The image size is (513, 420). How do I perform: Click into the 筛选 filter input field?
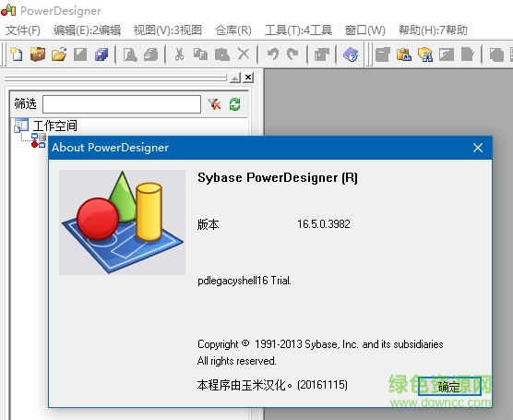(122, 104)
